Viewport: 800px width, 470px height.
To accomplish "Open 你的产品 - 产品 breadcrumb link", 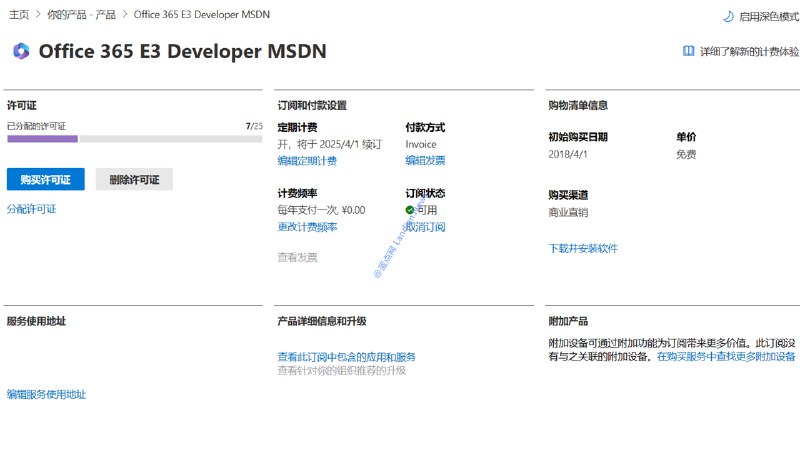I will click(82, 15).
